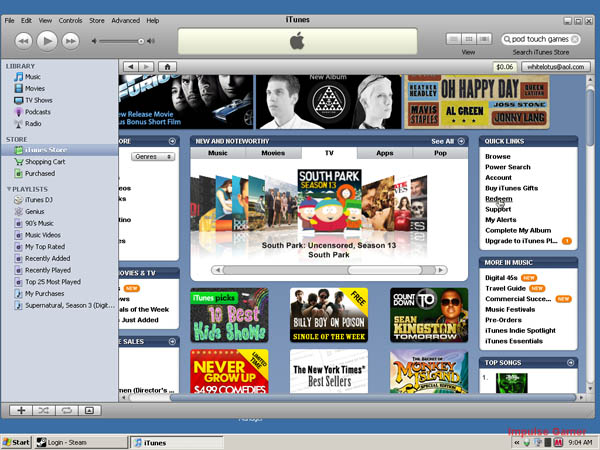
Task: Open the Advanced menu
Action: 126,20
